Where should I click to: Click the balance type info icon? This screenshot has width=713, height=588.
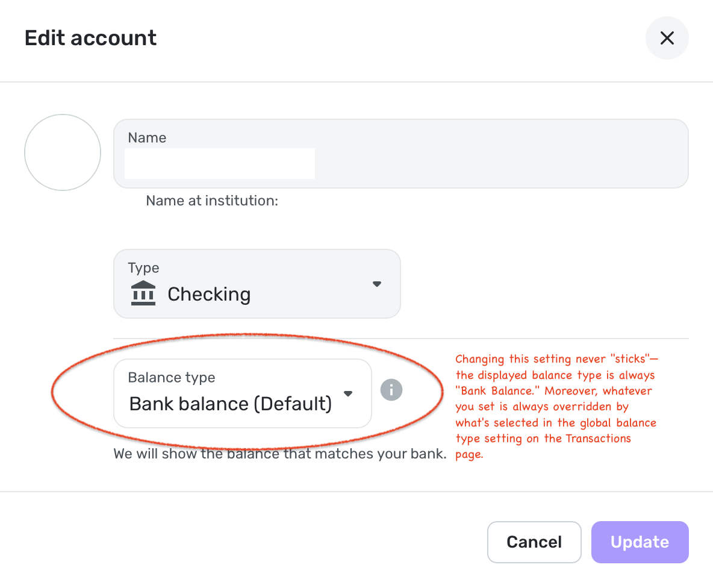point(391,390)
